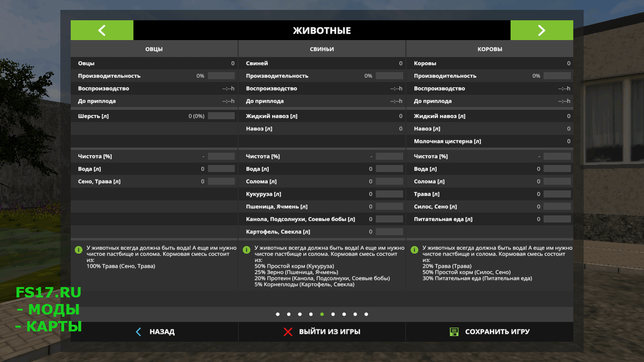Select the last page indicator dot
The image size is (644, 362).
coord(366,314)
